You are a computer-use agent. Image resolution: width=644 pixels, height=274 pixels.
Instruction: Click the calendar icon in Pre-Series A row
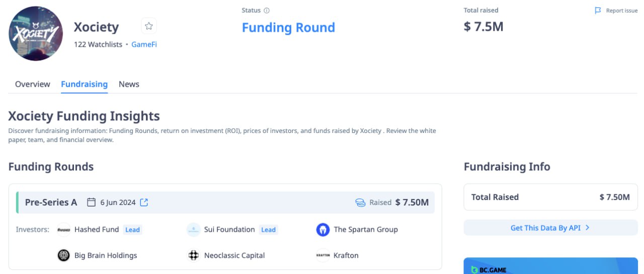click(x=91, y=202)
